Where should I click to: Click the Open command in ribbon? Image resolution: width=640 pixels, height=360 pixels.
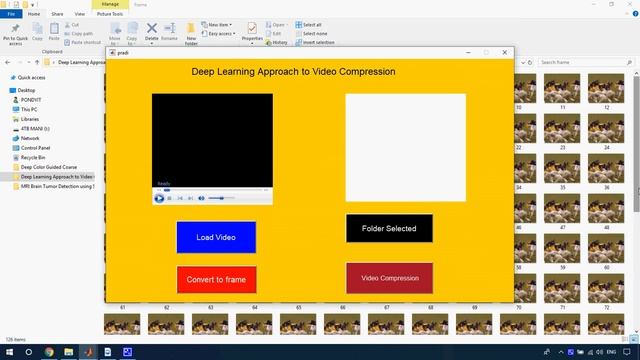[x=276, y=25]
